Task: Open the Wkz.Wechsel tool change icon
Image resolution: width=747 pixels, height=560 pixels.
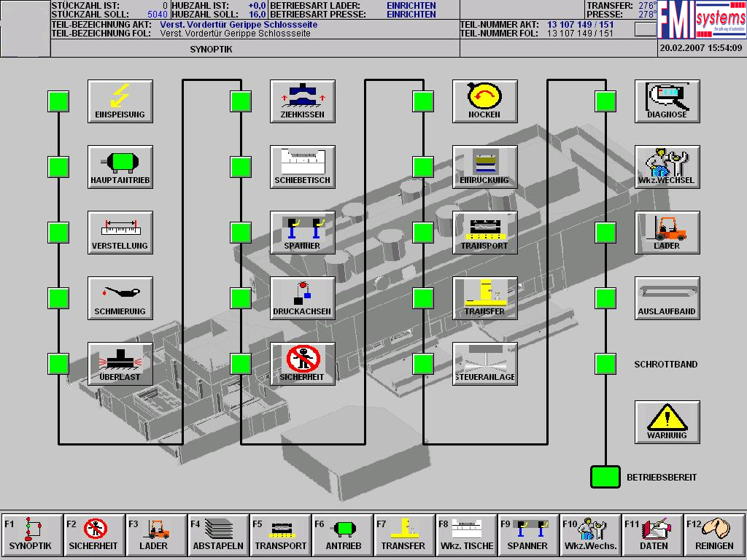Action: (667, 167)
